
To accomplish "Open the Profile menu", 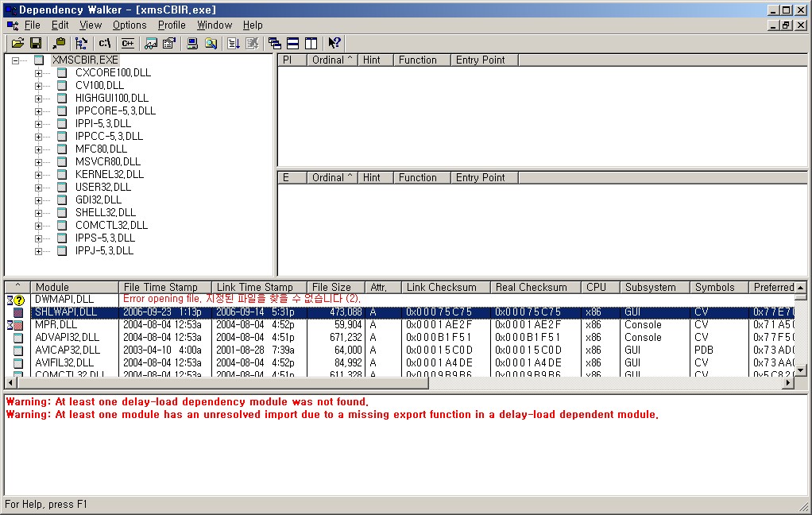I will coord(172,25).
